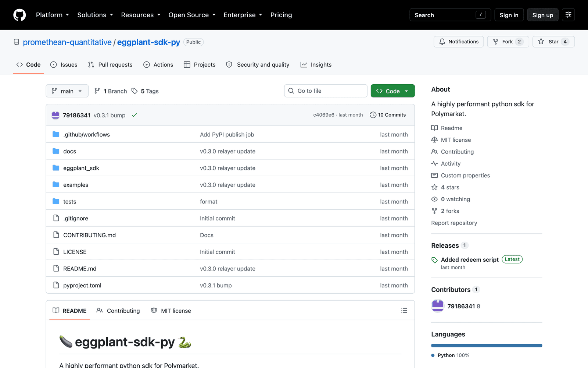Image resolution: width=588 pixels, height=368 pixels.
Task: Open the Custom properties link
Action: (465, 176)
